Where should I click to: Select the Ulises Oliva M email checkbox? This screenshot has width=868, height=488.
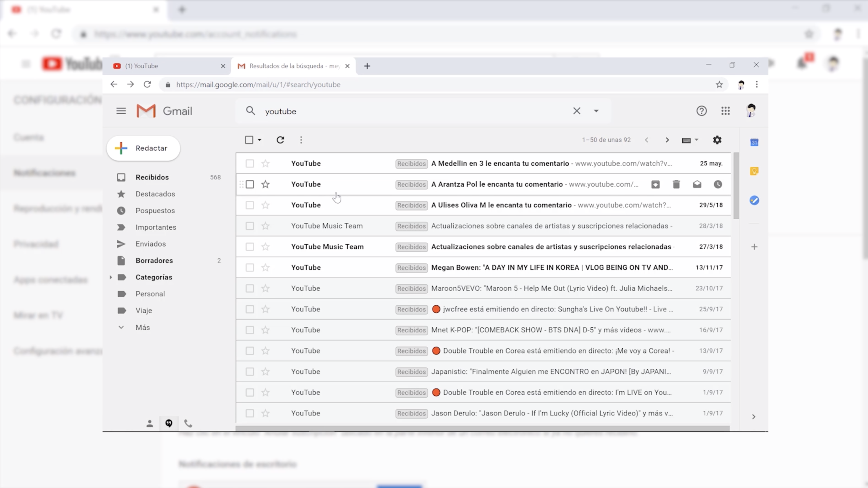(250, 205)
